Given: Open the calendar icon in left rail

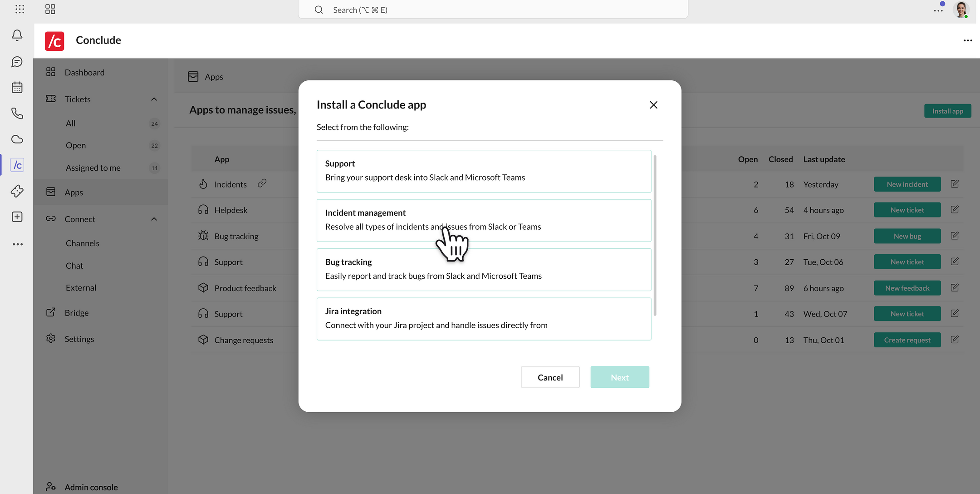Looking at the screenshot, I should click(17, 87).
